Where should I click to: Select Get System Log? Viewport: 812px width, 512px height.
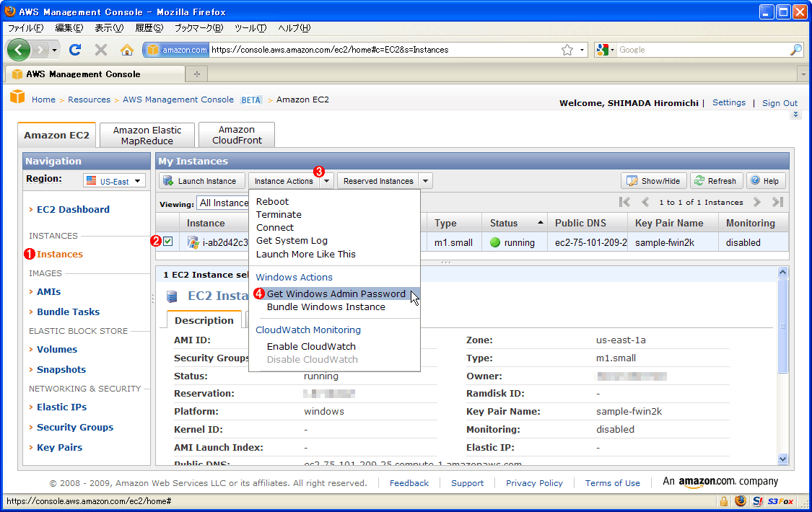point(292,240)
